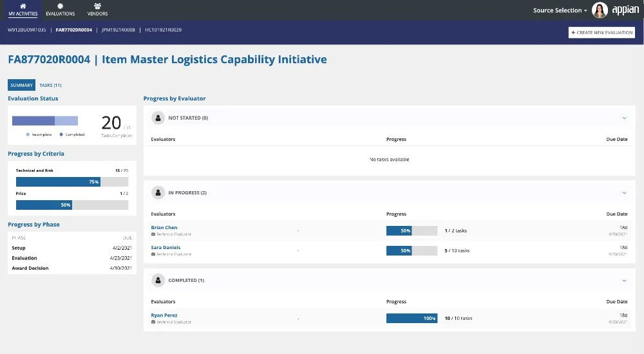
Task: Click the Technical and Risk progress bar
Action: 72,182
